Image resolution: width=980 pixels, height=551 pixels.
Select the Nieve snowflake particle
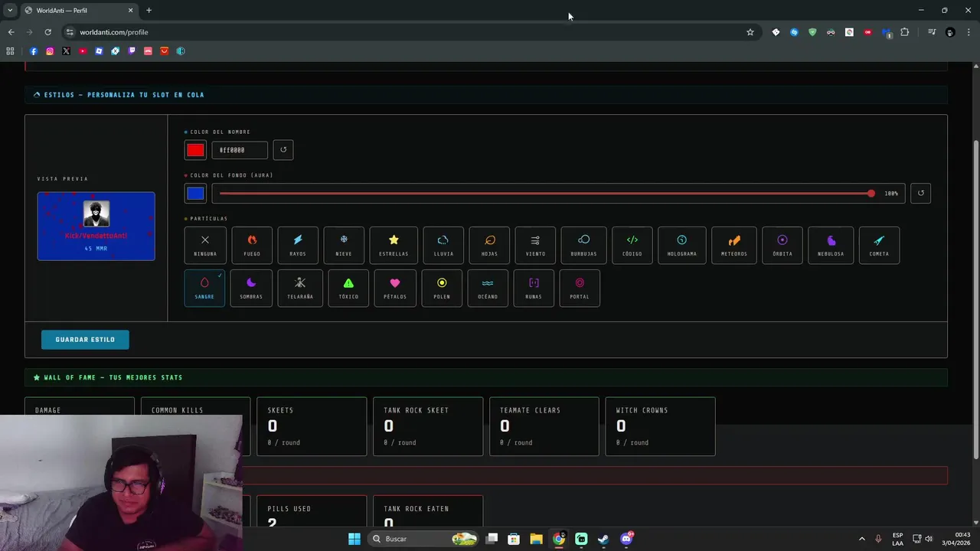(344, 245)
